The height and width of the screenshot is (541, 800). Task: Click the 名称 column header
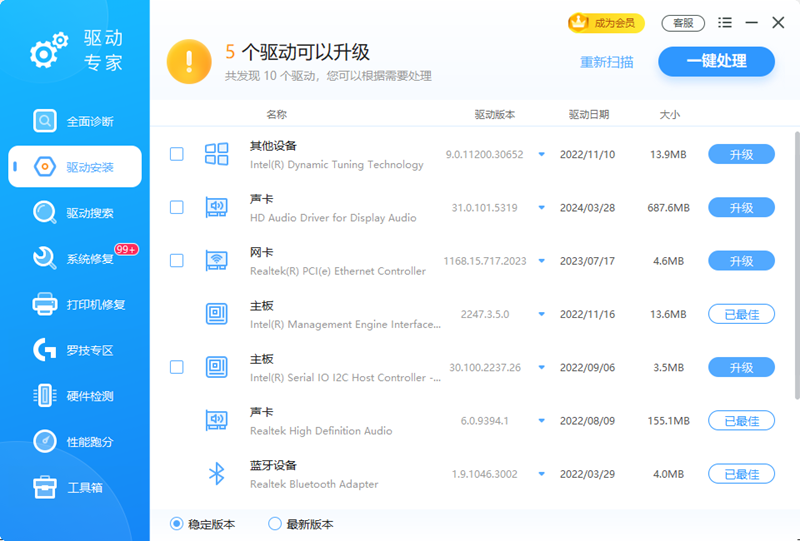[x=277, y=114]
